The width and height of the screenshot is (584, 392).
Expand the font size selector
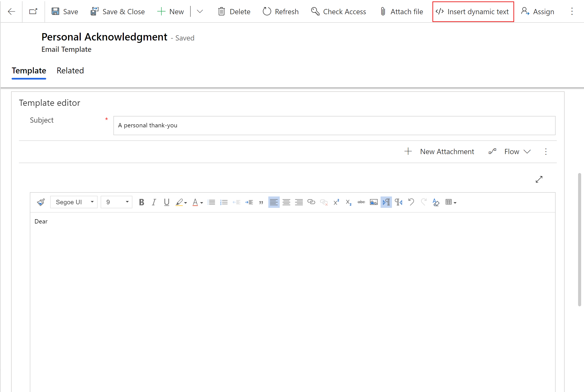[x=127, y=202]
